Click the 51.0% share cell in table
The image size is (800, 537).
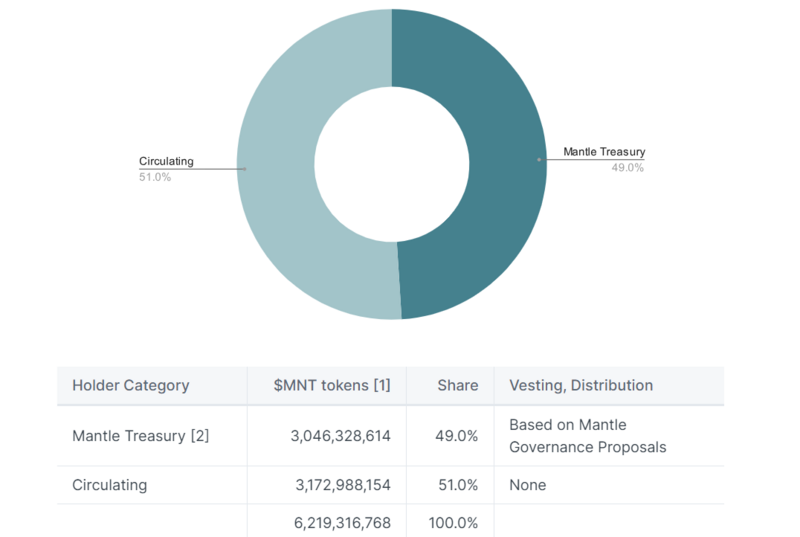456,485
